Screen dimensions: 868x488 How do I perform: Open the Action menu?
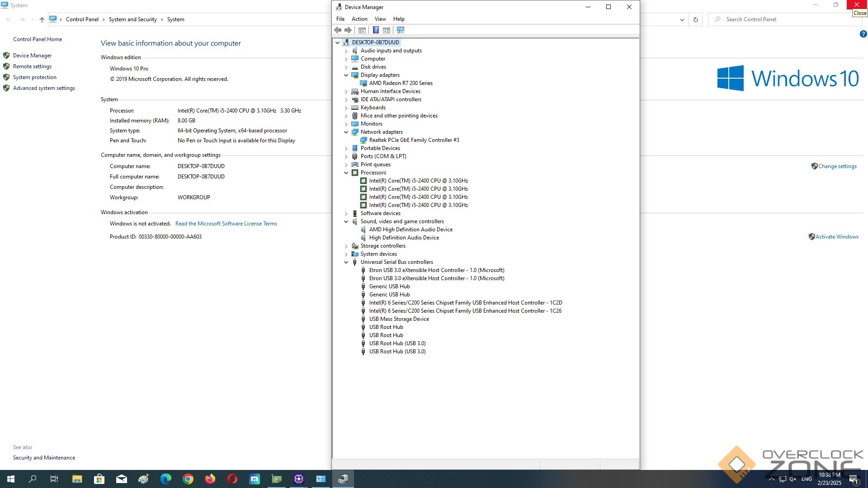click(359, 19)
